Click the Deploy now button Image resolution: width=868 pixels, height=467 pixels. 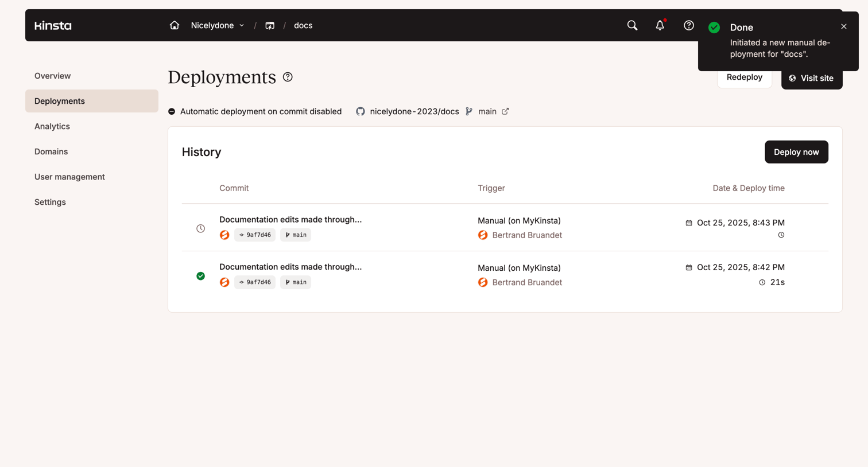[796, 152]
